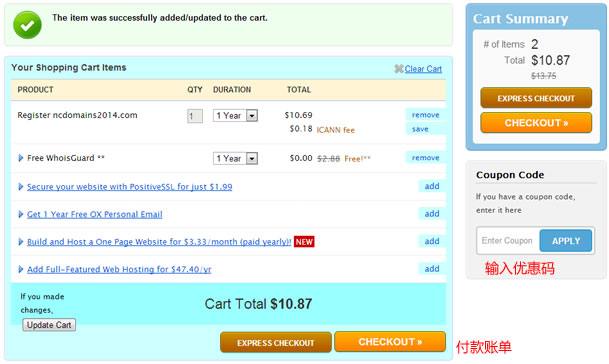The height and width of the screenshot is (364, 609).
Task: Expand the OX Personal Email arrow
Action: (21, 214)
